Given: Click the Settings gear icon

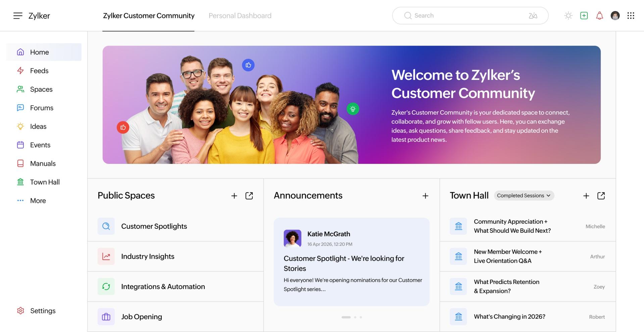Looking at the screenshot, I should click(x=20, y=311).
